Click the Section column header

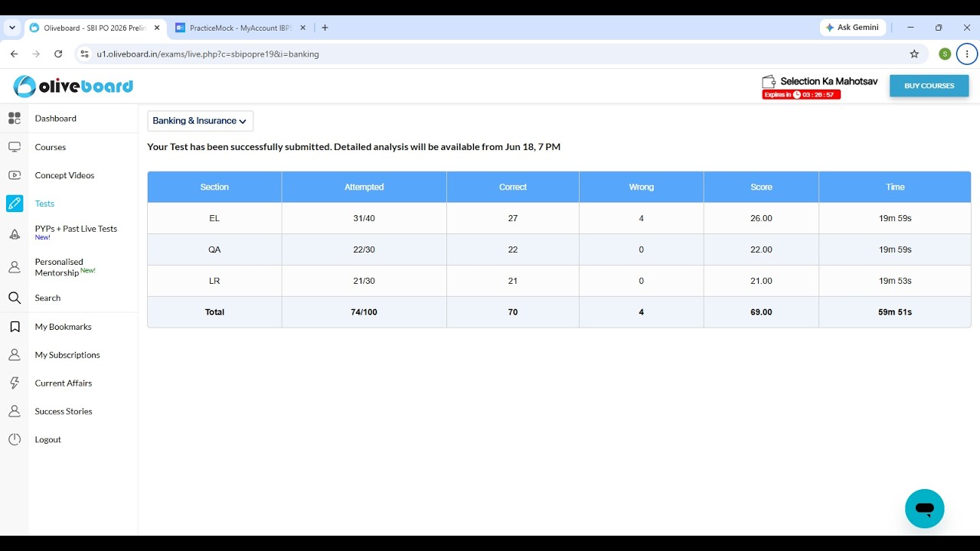tap(214, 187)
